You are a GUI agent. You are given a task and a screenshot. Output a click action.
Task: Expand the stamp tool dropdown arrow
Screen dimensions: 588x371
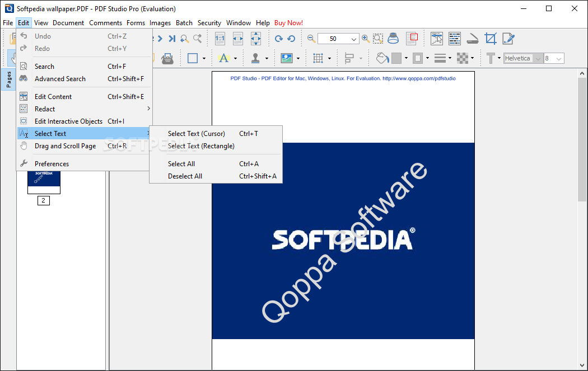coord(267,58)
